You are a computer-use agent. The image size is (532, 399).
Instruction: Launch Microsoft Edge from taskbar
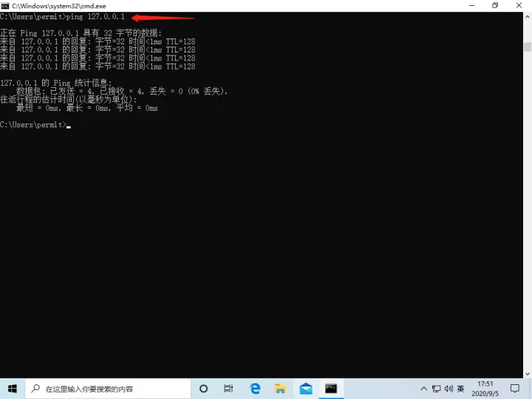tap(255, 389)
